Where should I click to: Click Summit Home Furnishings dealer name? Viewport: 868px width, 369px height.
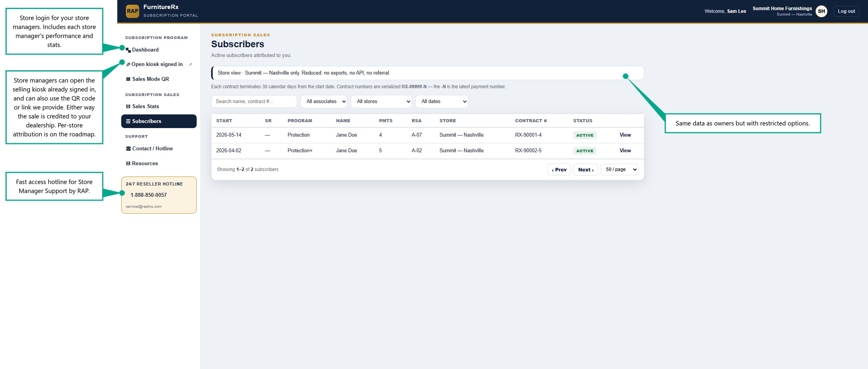pyautogui.click(x=782, y=9)
